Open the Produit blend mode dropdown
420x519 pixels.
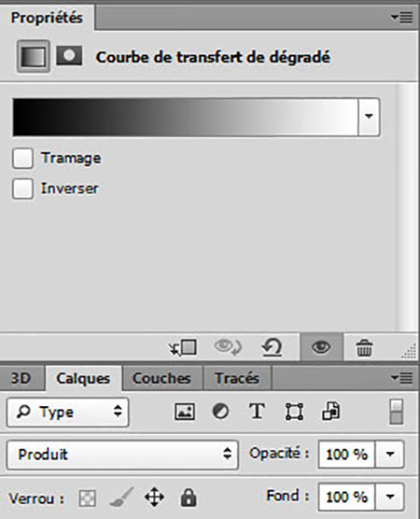coord(122,454)
